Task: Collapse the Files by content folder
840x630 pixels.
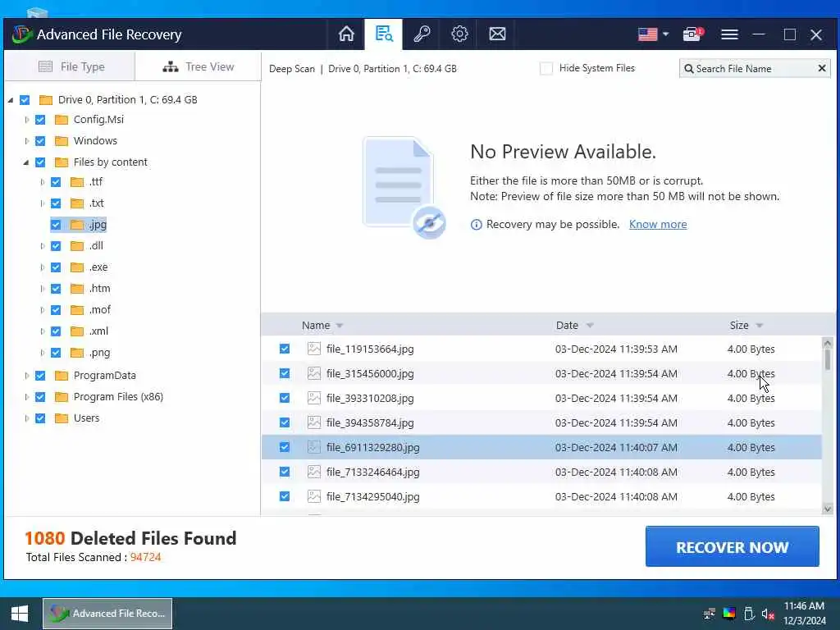Action: (25, 162)
